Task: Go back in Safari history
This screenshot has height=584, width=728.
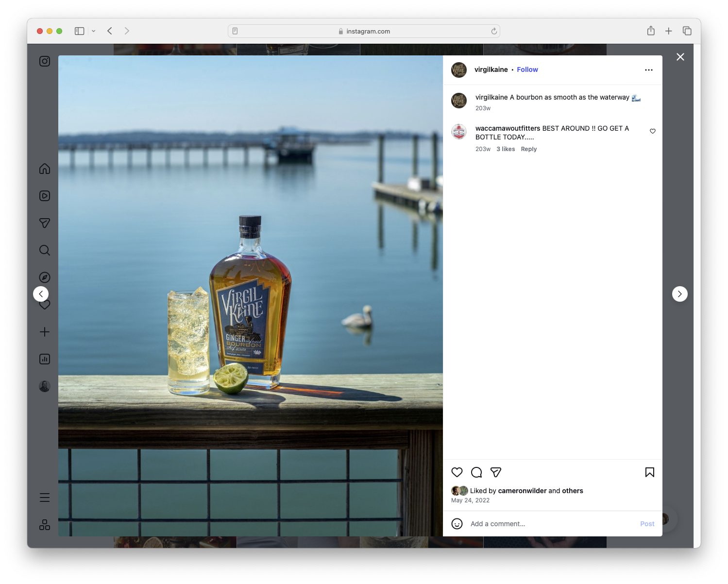Action: click(x=110, y=31)
